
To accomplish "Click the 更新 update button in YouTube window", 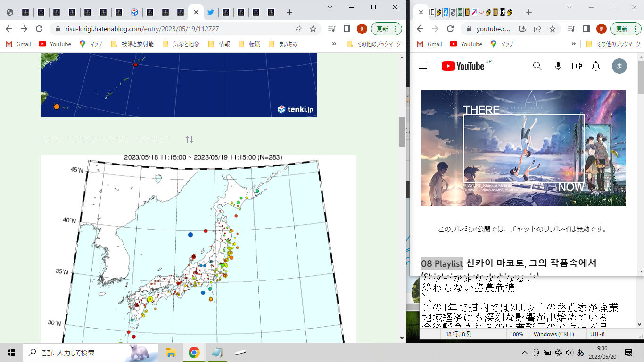I will (x=626, y=29).
